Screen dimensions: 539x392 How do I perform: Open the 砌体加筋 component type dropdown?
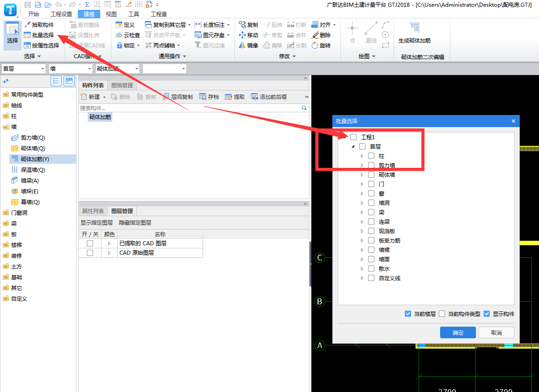pos(136,68)
